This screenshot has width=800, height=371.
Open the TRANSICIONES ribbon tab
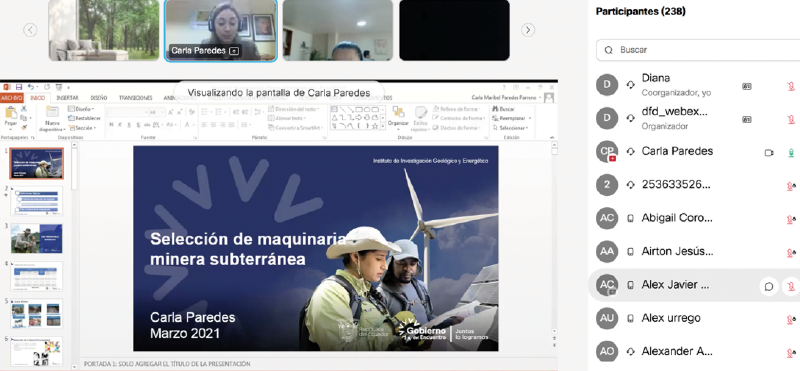[135, 97]
